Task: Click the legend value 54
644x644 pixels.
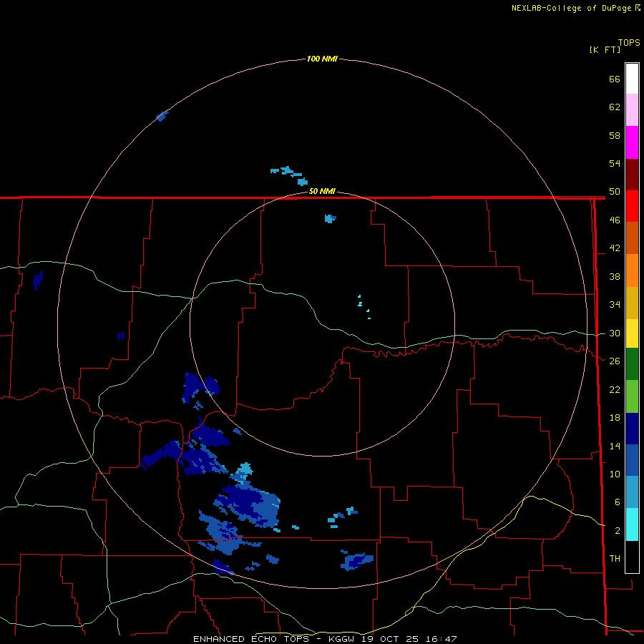Action: coord(615,163)
